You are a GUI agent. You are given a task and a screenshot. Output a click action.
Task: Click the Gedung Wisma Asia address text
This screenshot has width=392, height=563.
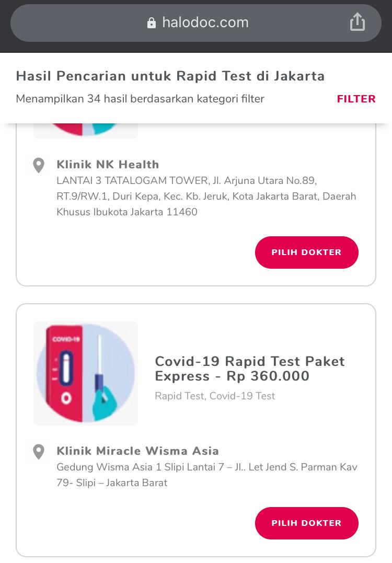206,475
